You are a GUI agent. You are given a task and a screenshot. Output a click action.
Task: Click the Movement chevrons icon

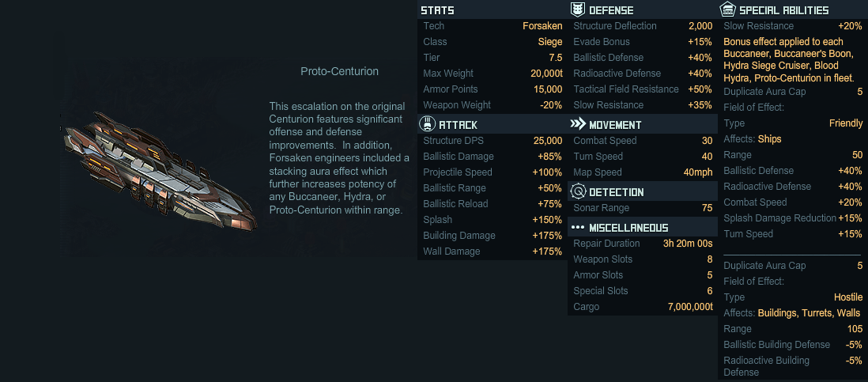pos(578,124)
